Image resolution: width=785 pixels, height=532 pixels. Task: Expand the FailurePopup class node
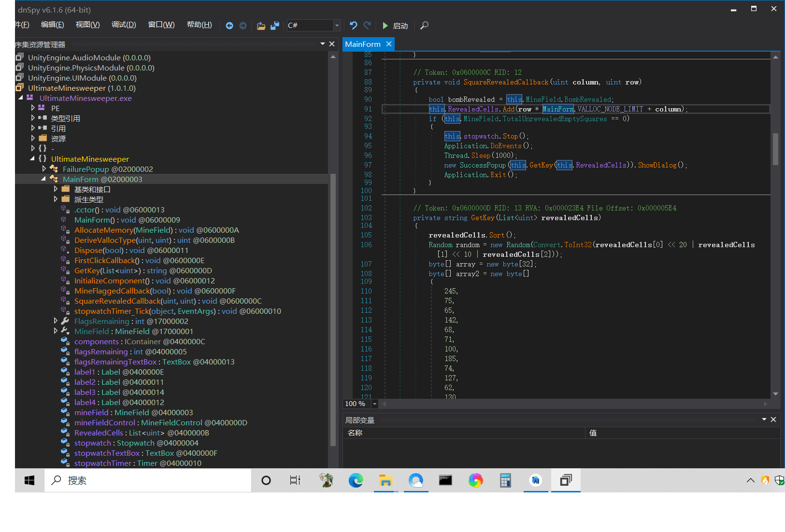tap(44, 169)
